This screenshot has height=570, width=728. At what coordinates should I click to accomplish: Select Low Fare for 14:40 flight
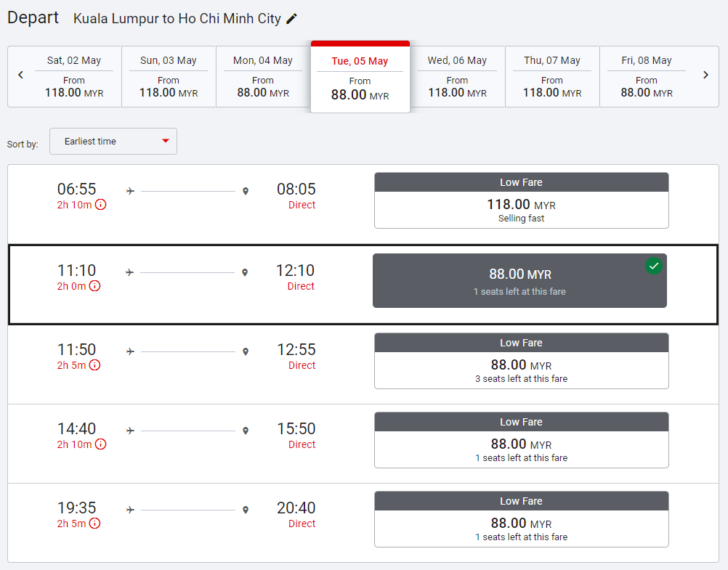pyautogui.click(x=521, y=440)
